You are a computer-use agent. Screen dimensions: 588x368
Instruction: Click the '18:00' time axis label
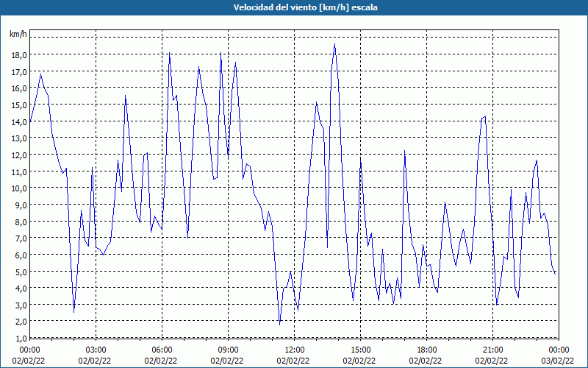[x=427, y=350]
